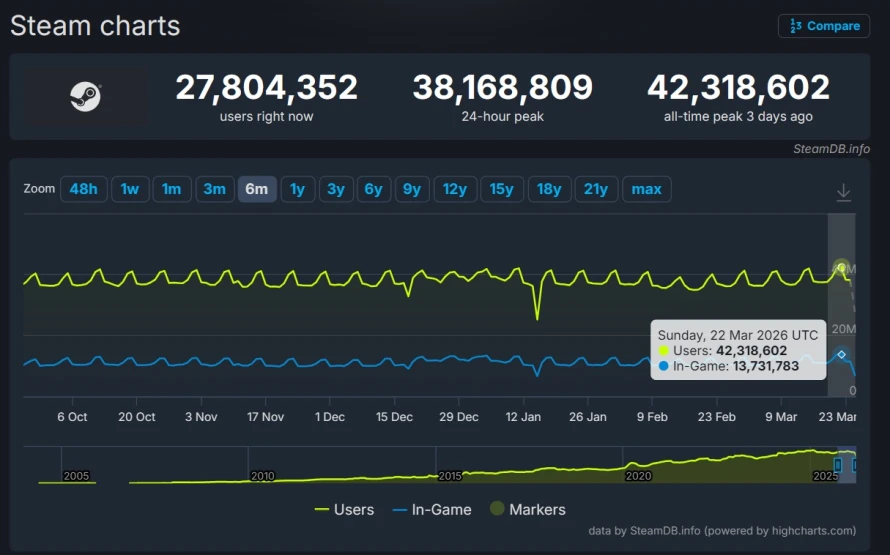Toggle the Markers series in legend
The image size is (890, 555).
point(528,510)
